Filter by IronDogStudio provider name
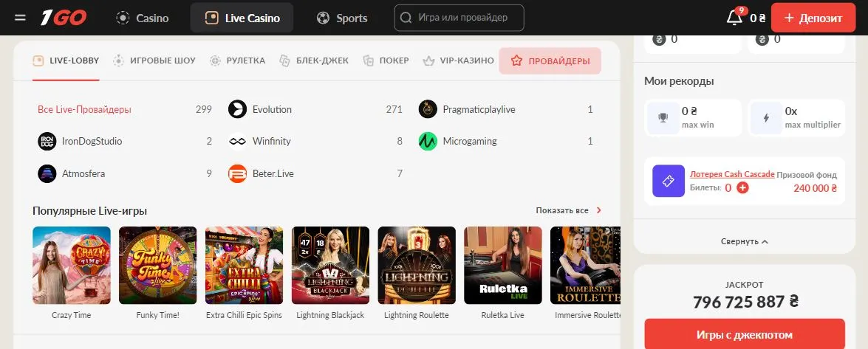 point(92,141)
